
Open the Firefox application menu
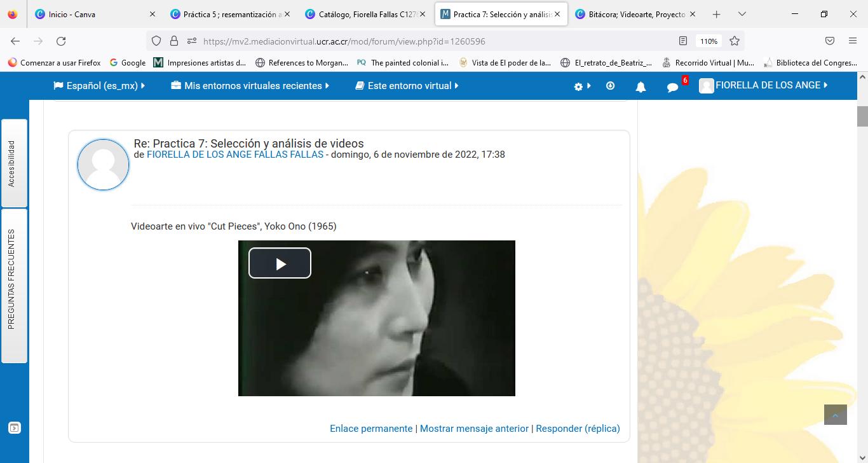click(x=853, y=41)
